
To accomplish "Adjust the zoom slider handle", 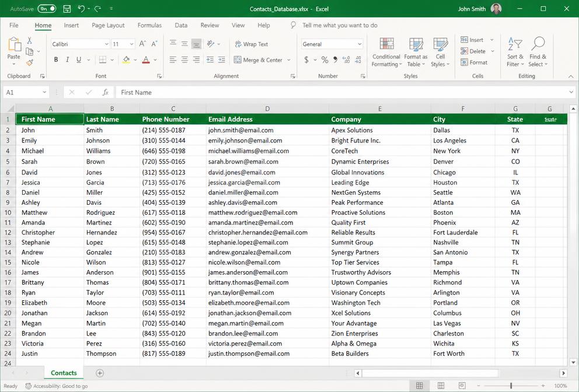I will (x=511, y=386).
